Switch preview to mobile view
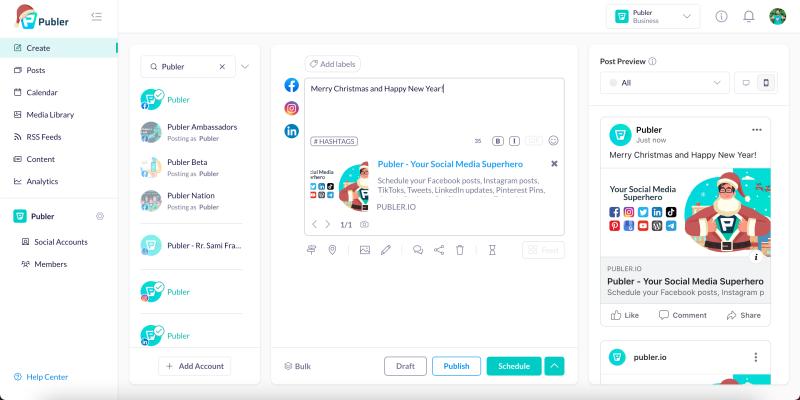The image size is (800, 400). (766, 83)
